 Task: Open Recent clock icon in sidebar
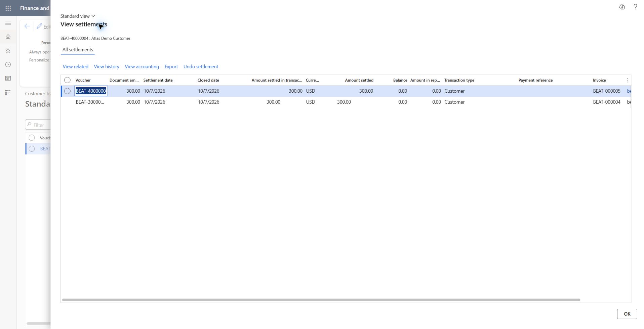(x=8, y=64)
